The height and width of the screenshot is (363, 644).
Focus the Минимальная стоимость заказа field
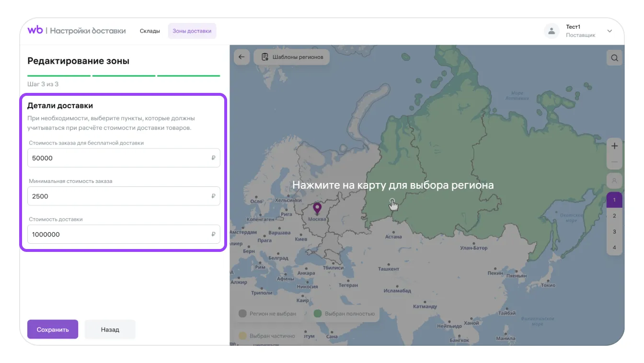(120, 196)
